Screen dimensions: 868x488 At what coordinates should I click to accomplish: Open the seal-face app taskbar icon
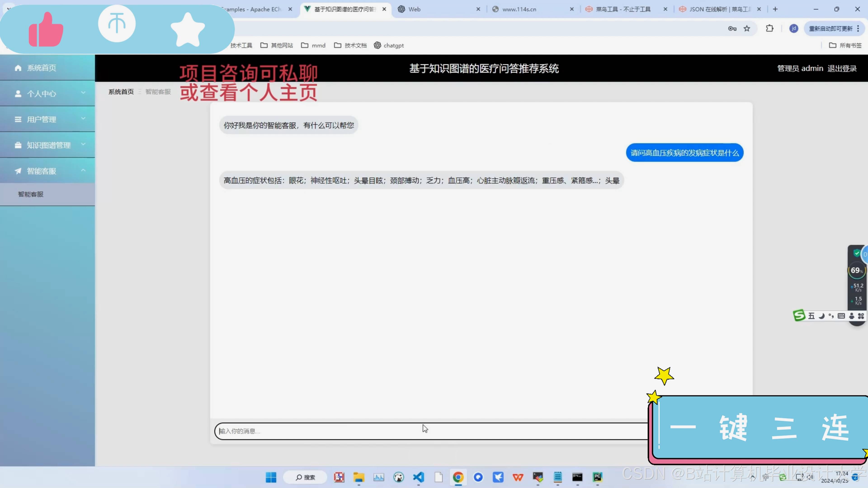click(399, 477)
